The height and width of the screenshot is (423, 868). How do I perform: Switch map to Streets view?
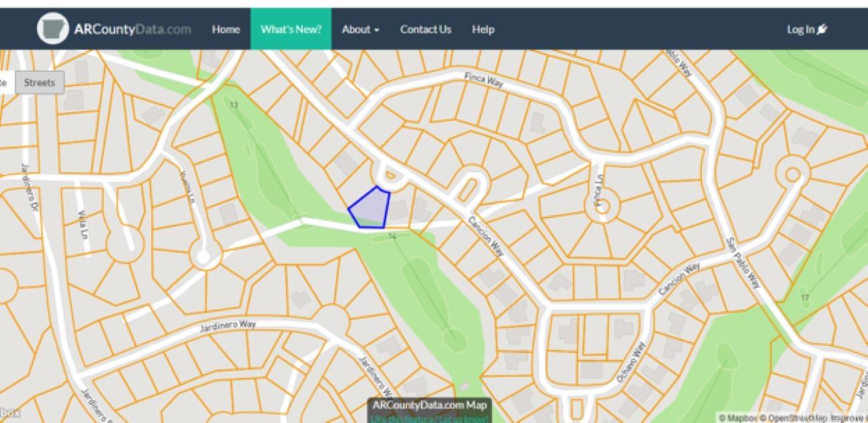[39, 83]
